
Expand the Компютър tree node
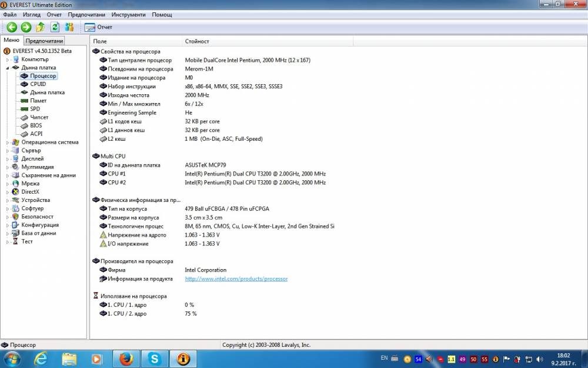click(7, 59)
